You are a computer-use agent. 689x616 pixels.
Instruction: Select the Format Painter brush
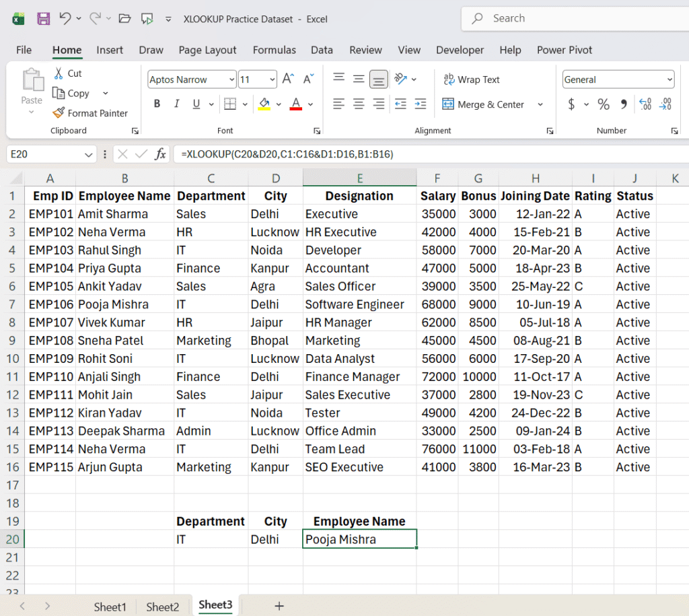(x=59, y=113)
